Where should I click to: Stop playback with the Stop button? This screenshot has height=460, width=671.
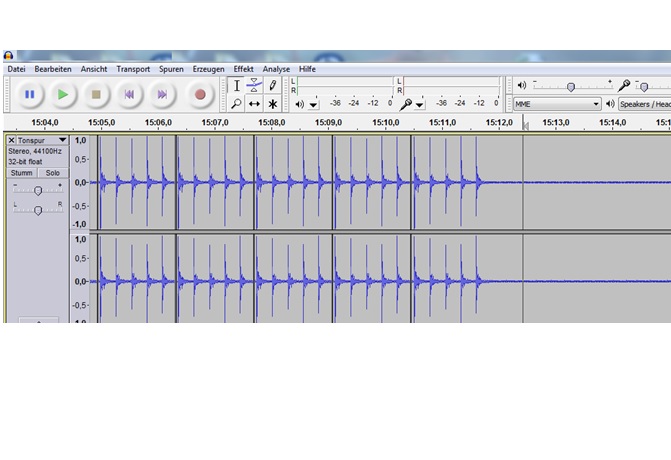[96, 95]
